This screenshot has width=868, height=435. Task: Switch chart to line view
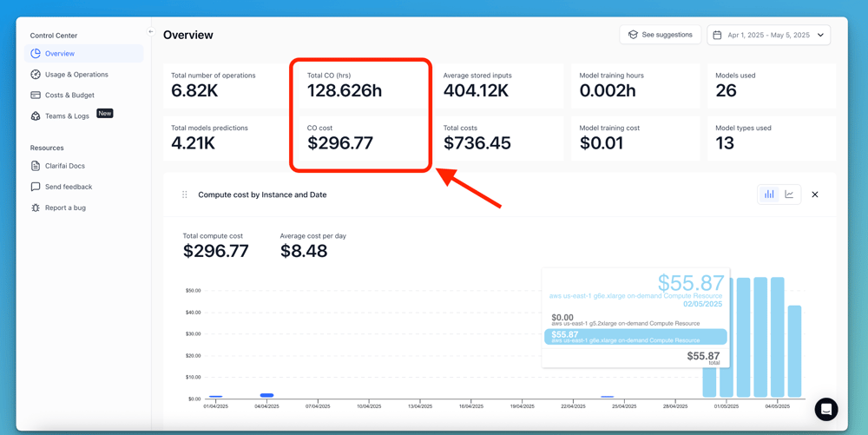[789, 194]
